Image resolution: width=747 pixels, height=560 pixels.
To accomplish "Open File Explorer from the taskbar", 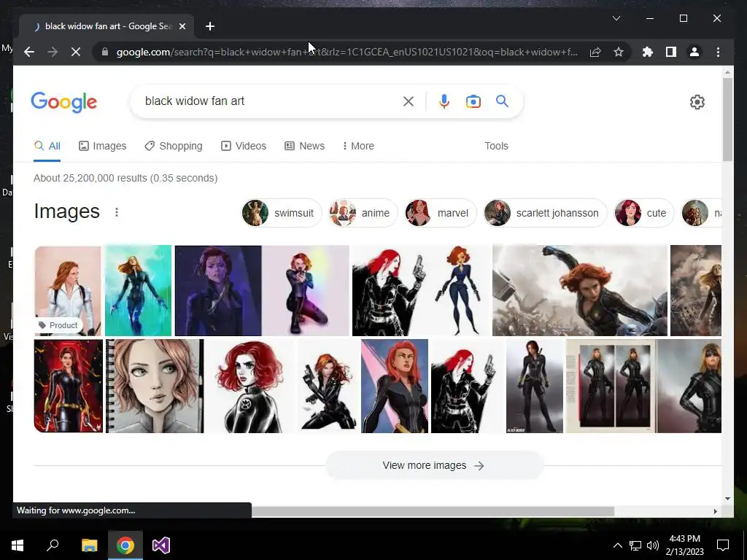I will [x=89, y=545].
